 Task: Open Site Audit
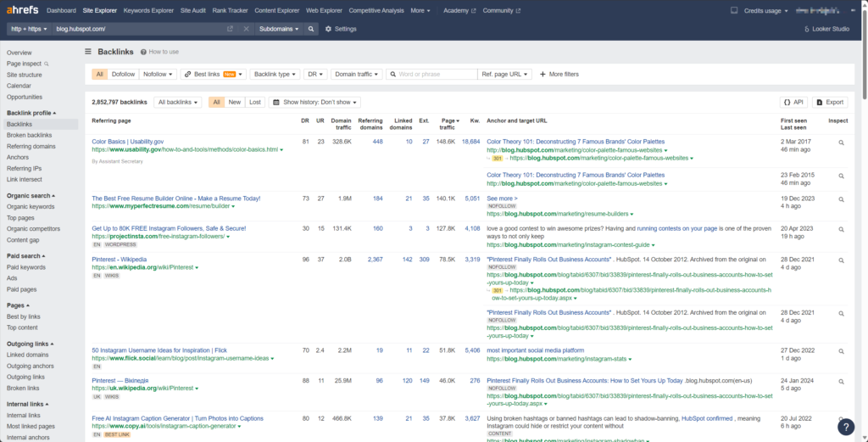[193, 10]
